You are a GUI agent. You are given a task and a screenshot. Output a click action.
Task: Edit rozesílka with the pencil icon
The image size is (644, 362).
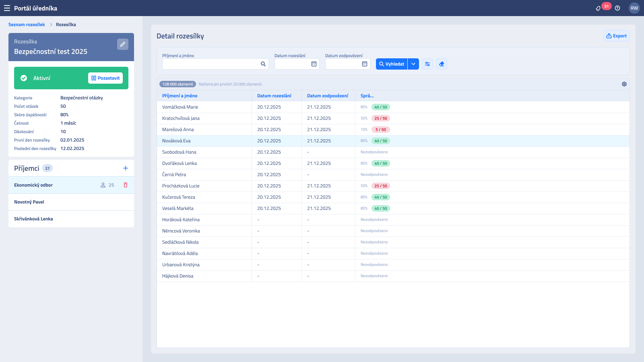tap(123, 44)
